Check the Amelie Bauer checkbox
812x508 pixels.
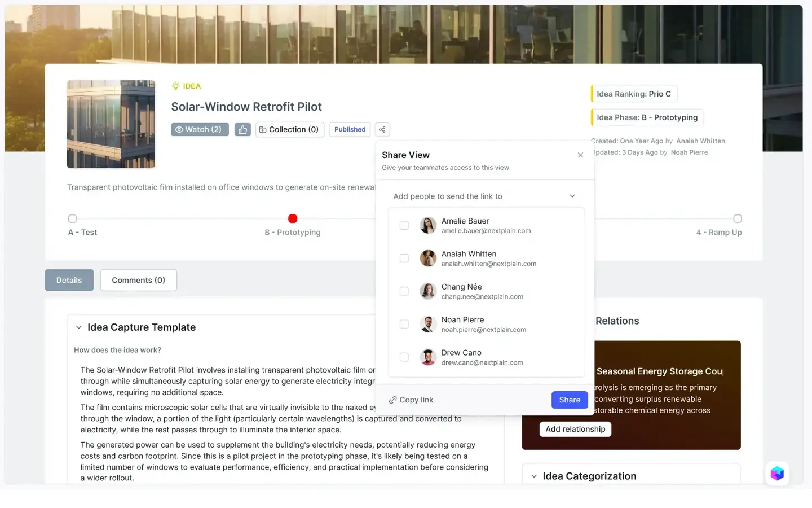(404, 225)
